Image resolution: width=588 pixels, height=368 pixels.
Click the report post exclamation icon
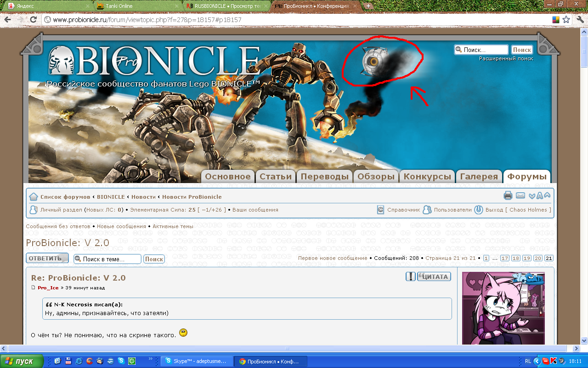(x=411, y=276)
